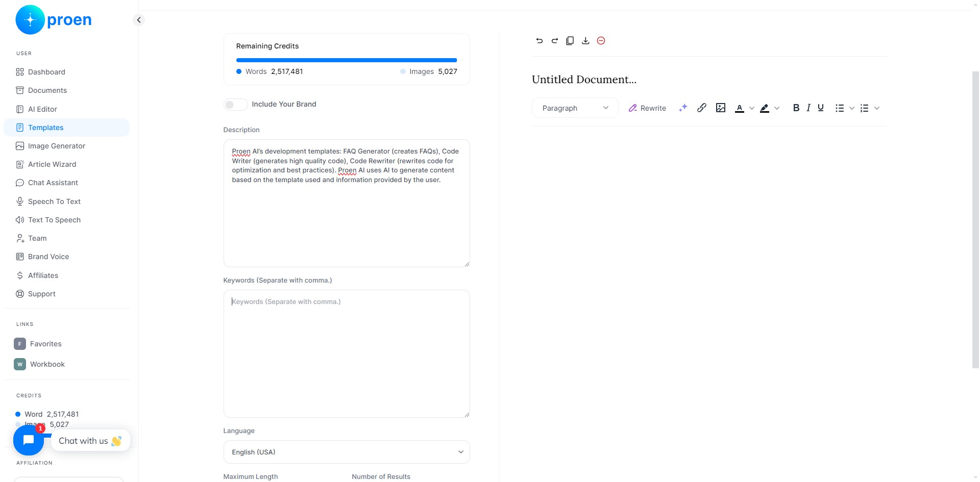This screenshot has height=482, width=980.
Task: Click the Words credit count 2,517,481
Action: click(287, 71)
